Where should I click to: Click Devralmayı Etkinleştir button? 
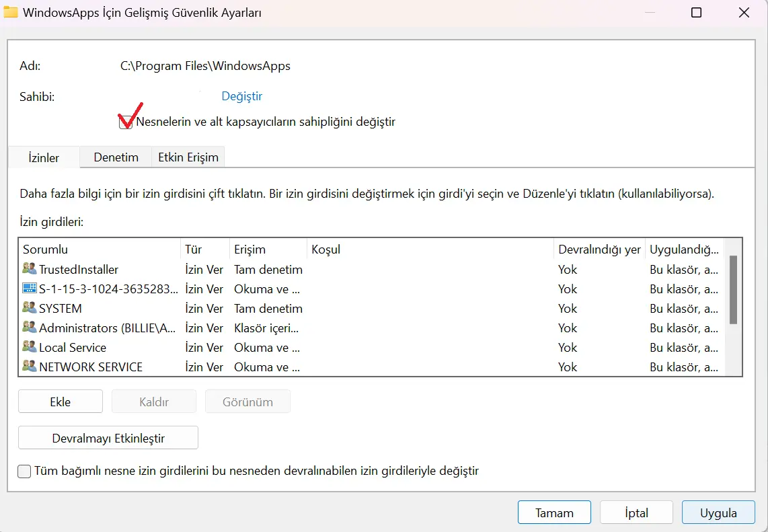[108, 438]
